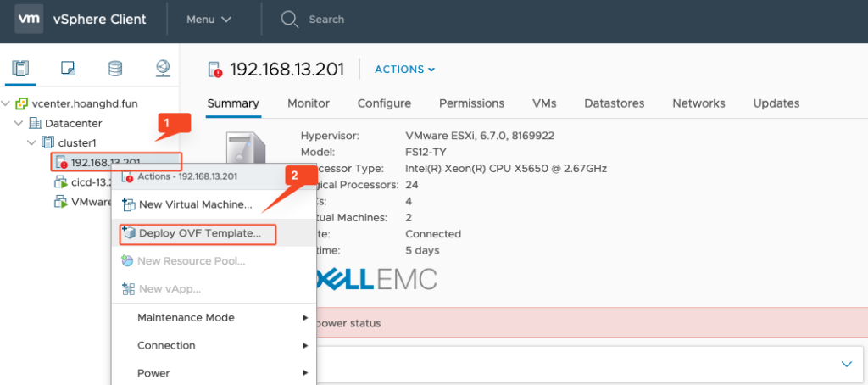Screen dimensions: 868x385
Task: Select Datacenter in the inventory tree
Action: (x=74, y=123)
